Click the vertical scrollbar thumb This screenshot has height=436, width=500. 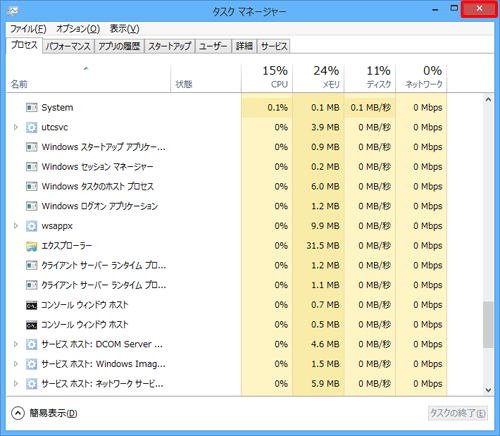click(488, 325)
